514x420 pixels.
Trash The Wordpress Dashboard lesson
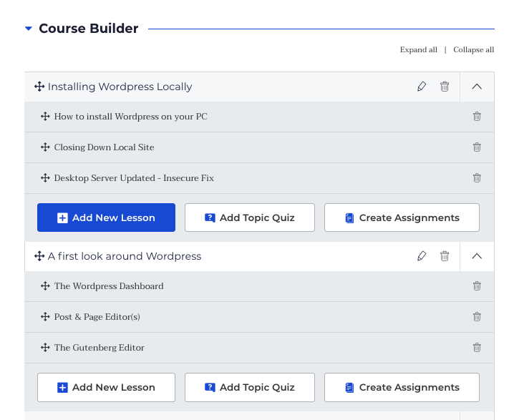pos(477,286)
